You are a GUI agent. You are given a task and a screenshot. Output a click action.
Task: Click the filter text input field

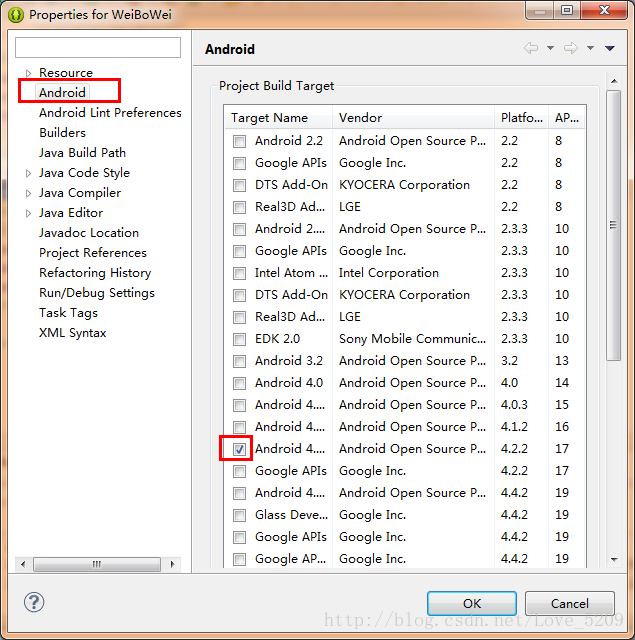tap(98, 47)
